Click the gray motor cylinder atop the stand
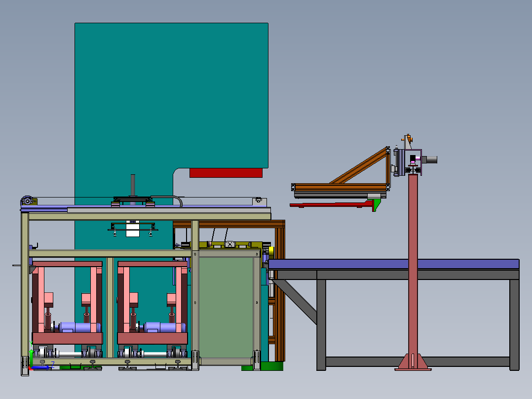 point(429,160)
